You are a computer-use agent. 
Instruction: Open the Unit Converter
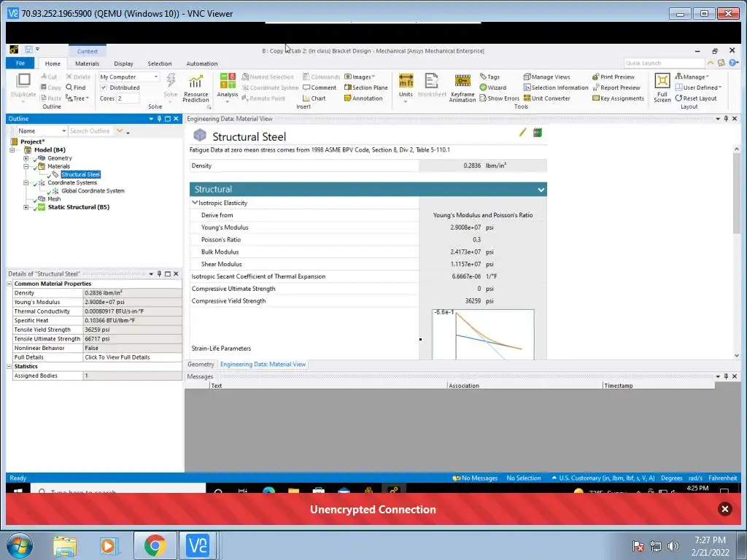[x=547, y=98]
